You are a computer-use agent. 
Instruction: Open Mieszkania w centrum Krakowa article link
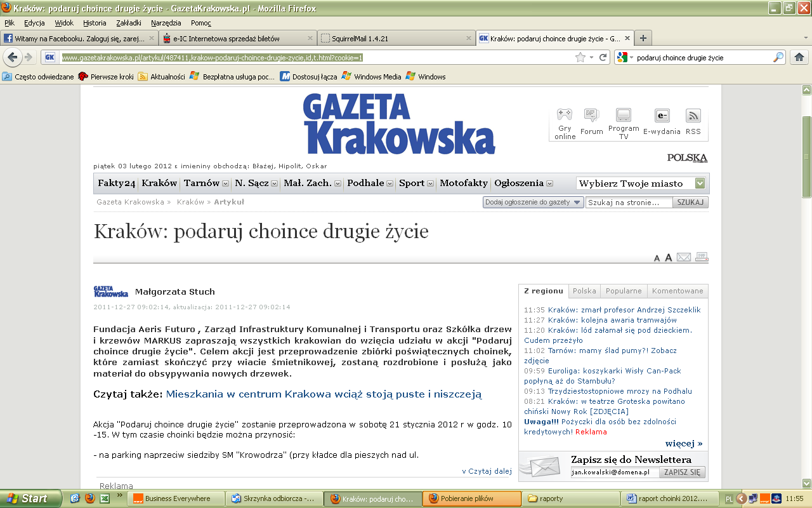click(324, 394)
